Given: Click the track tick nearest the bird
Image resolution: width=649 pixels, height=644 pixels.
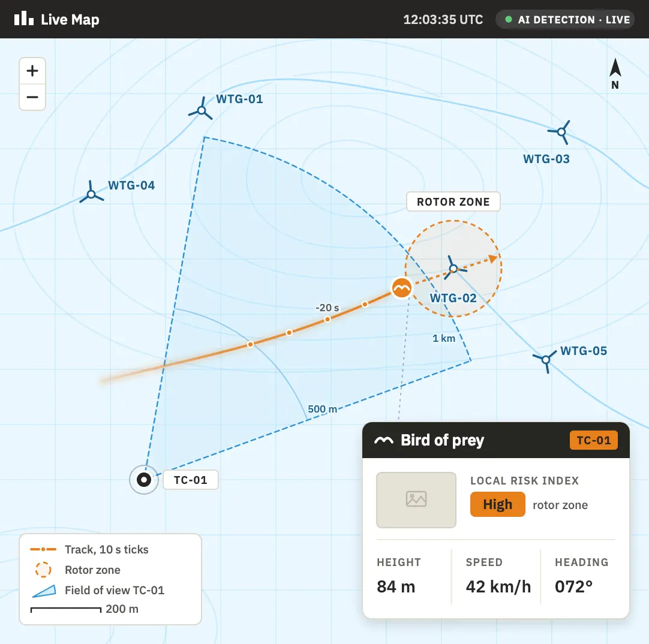Looking at the screenshot, I should pos(365,305).
